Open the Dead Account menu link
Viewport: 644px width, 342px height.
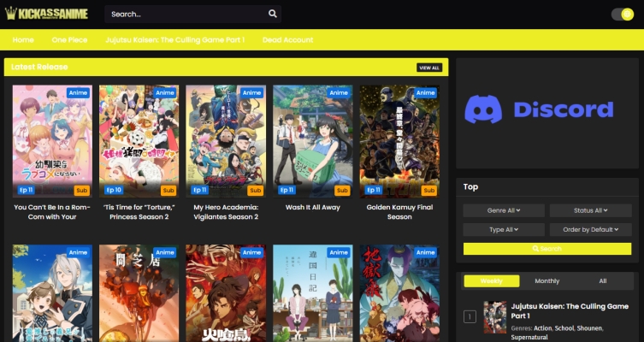tap(288, 40)
